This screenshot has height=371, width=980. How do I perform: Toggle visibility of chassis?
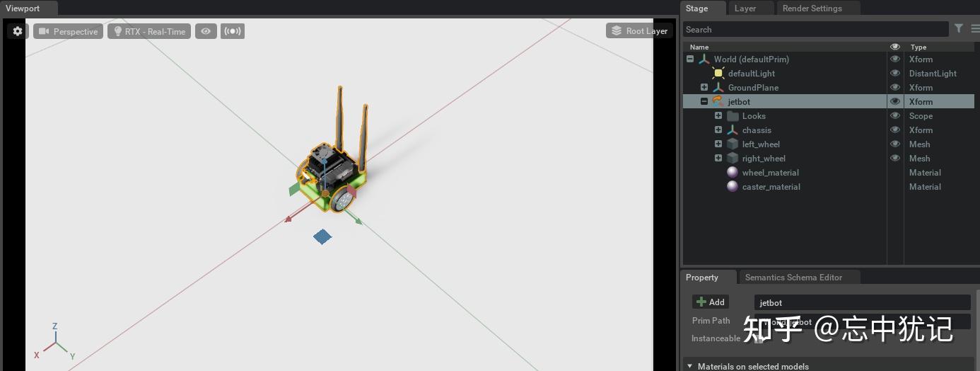coord(895,130)
